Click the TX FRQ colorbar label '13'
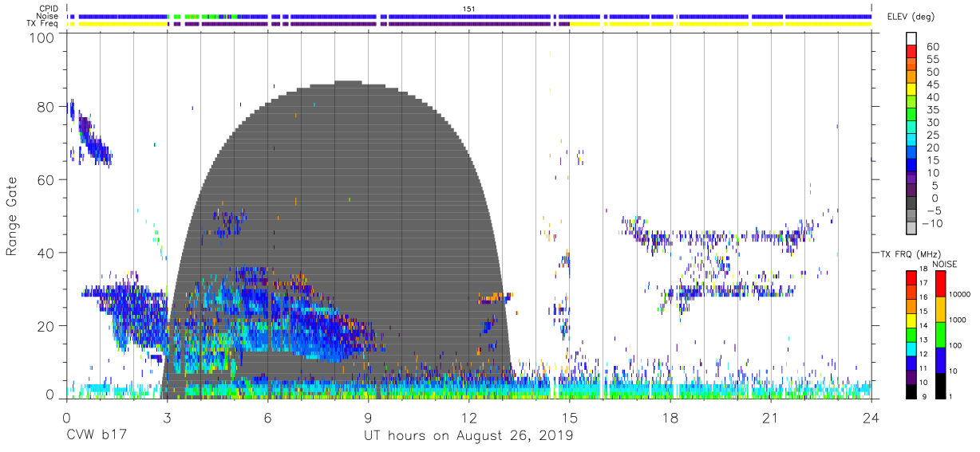This screenshot has height=452, width=980. (x=923, y=340)
